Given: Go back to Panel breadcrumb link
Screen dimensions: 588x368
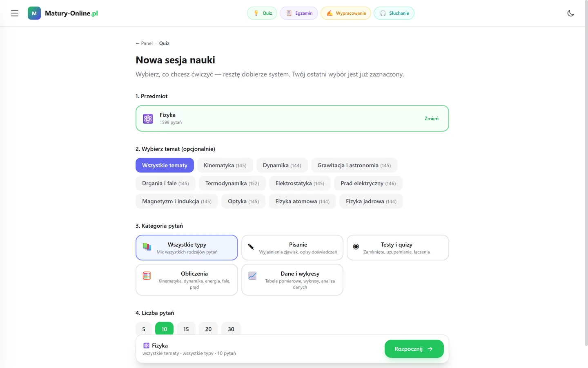Looking at the screenshot, I should pyautogui.click(x=144, y=43).
